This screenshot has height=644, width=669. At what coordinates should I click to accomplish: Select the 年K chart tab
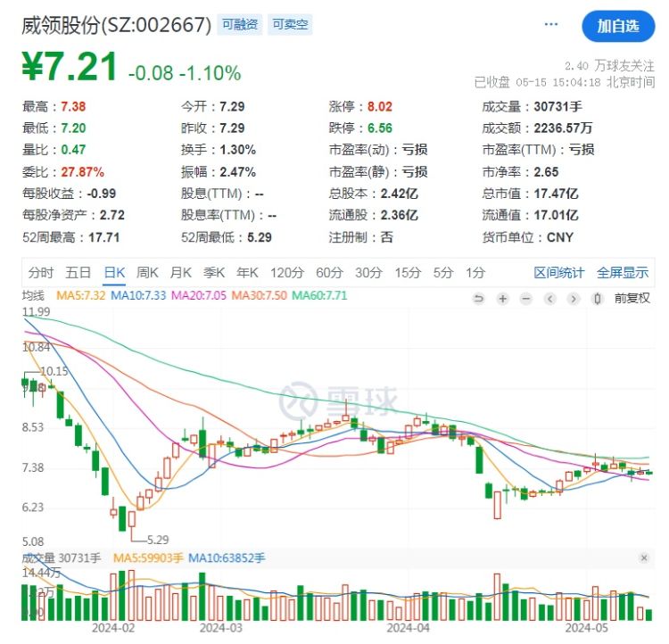pos(247,272)
